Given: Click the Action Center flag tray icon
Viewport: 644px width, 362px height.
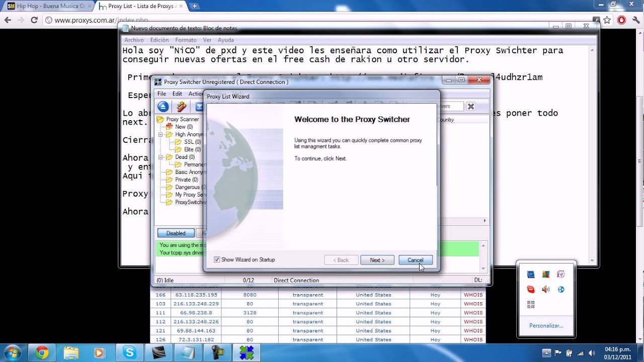Looking at the screenshot, I should pos(558,353).
